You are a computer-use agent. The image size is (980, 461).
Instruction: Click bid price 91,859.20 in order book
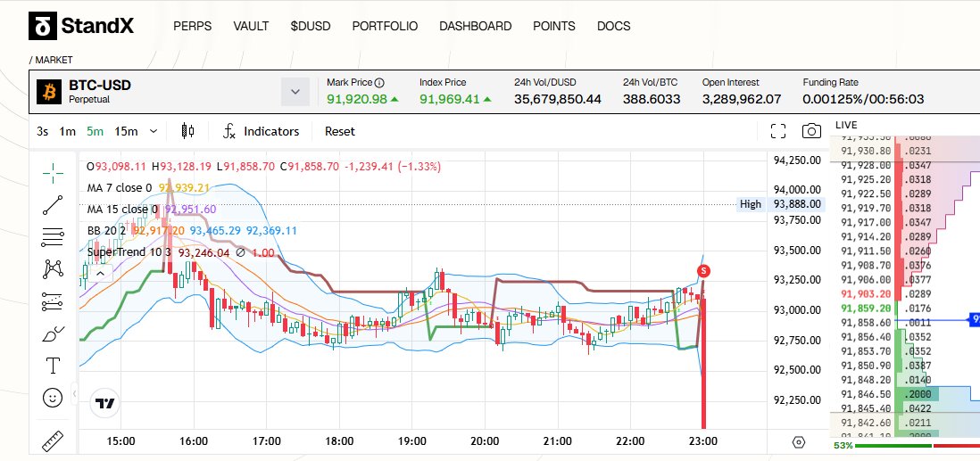[866, 308]
